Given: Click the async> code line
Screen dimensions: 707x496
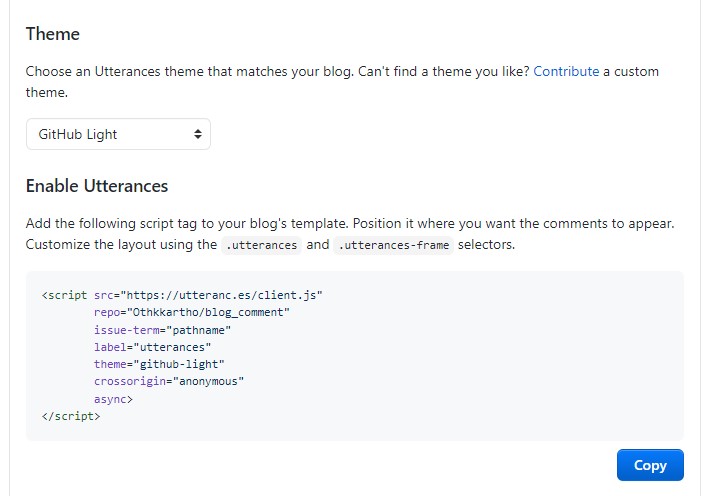Looking at the screenshot, I should click(x=113, y=399).
